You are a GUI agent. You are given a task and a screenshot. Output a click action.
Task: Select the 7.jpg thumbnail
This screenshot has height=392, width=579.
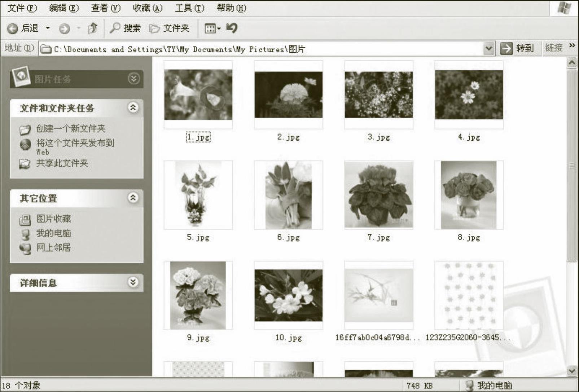click(x=379, y=195)
